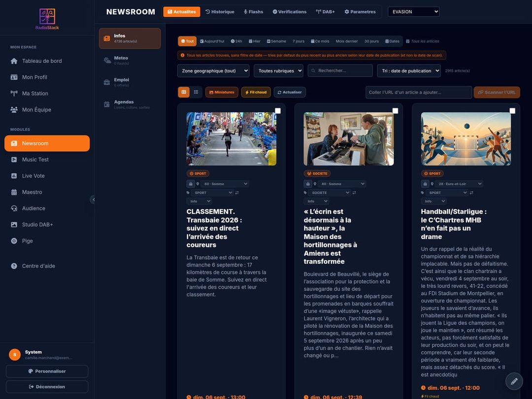Tick the checkbox on the Transbaie article card
Image resolution: width=532 pixels, height=399 pixels.
pyautogui.click(x=278, y=111)
